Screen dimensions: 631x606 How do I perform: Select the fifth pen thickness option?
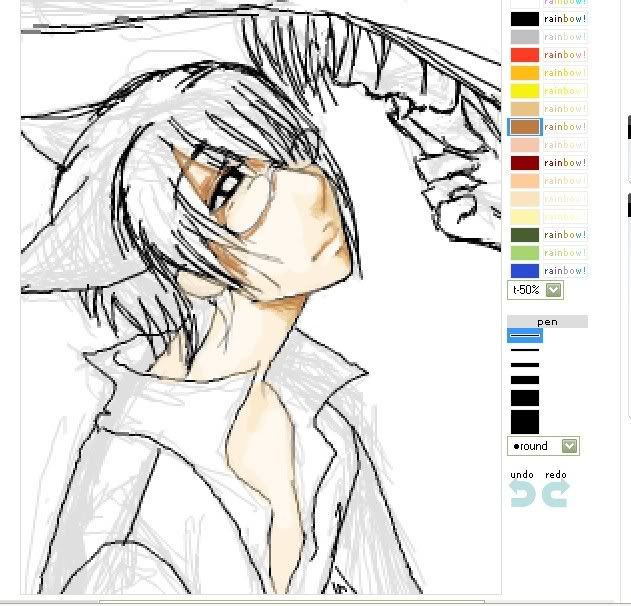tap(525, 398)
